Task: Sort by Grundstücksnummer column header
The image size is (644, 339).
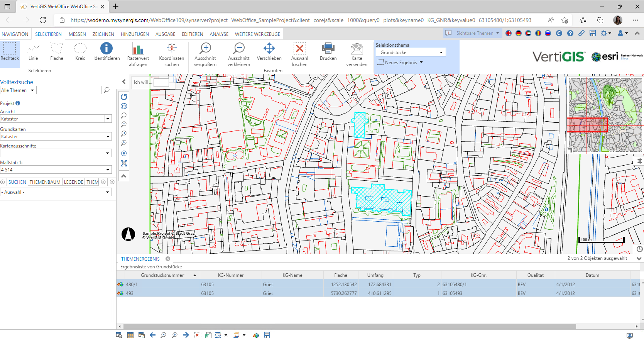Action: pos(162,275)
